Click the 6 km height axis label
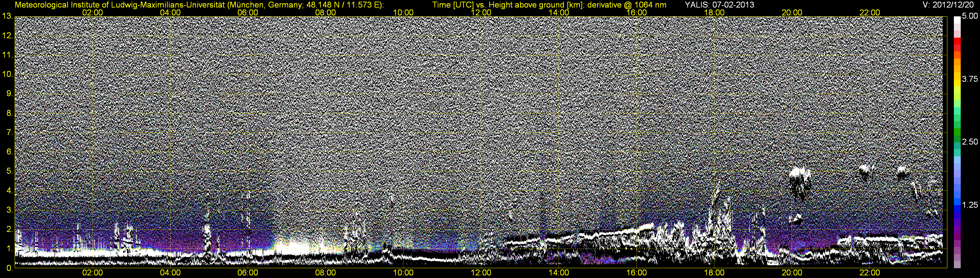 [x=9, y=151]
